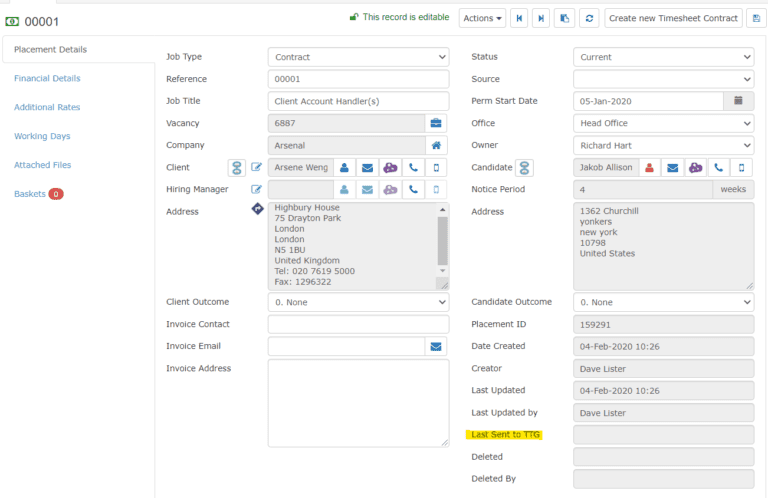Click into the Invoice Contact field
The width and height of the screenshot is (768, 498).
[x=358, y=324]
